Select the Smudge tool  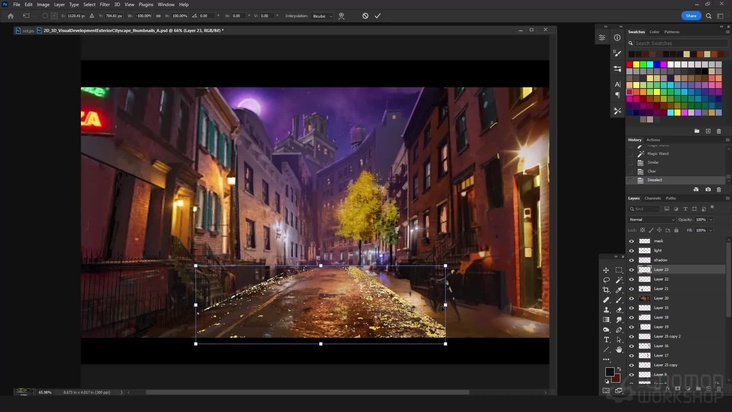(x=619, y=320)
